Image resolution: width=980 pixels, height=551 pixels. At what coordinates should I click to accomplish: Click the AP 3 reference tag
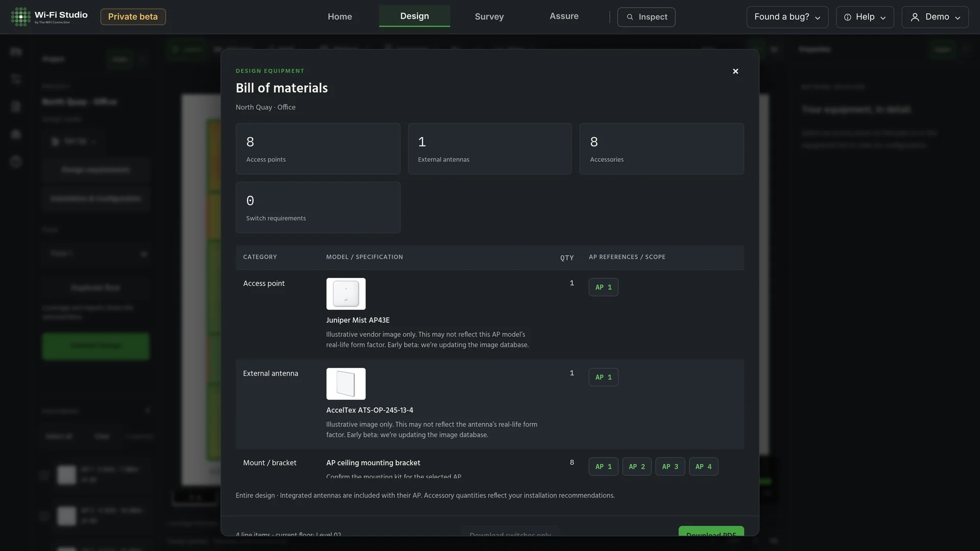pyautogui.click(x=670, y=466)
